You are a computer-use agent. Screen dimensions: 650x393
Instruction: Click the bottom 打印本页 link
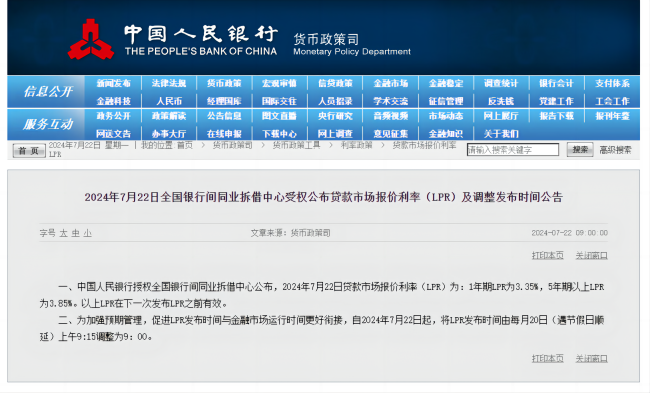pos(548,358)
